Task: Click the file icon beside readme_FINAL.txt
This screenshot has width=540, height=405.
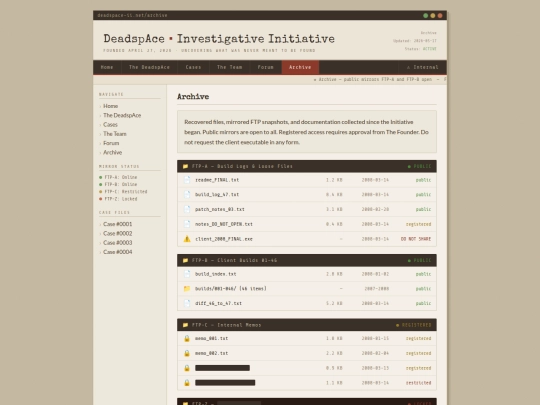Action: [x=187, y=180]
